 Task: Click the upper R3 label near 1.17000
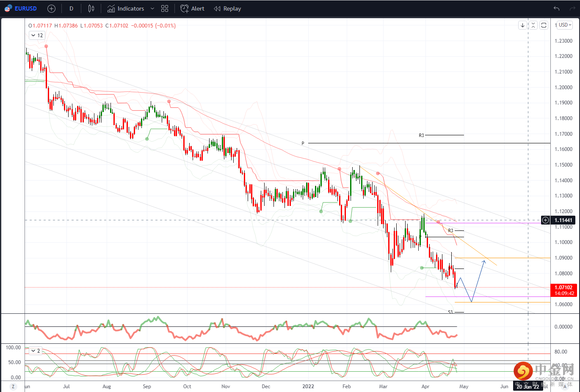pyautogui.click(x=421, y=136)
